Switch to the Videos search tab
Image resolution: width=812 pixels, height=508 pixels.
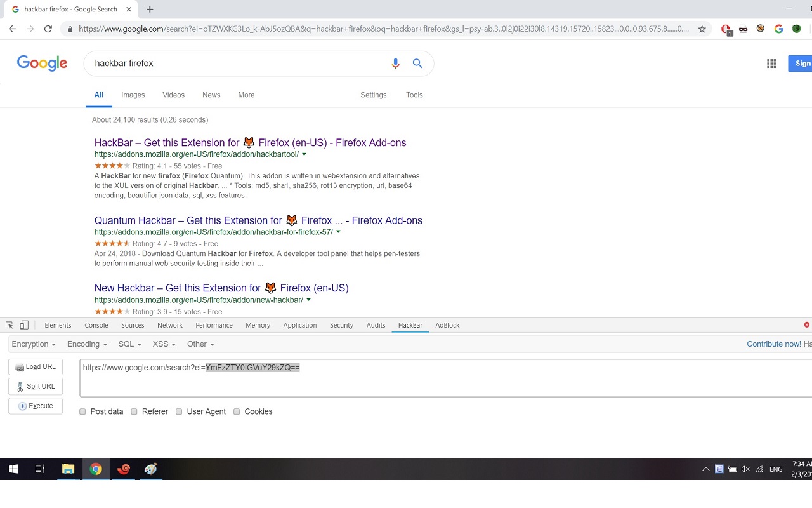pyautogui.click(x=173, y=95)
